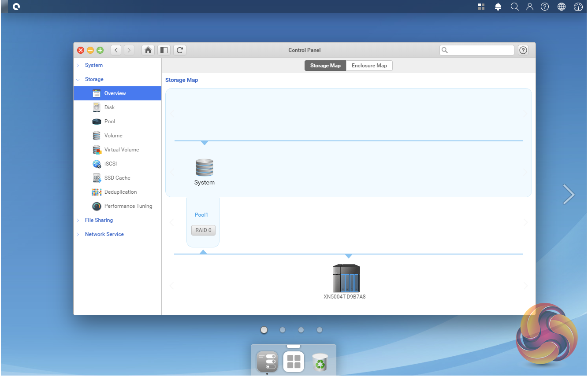Open SSD Cache in the sidebar
This screenshot has width=588, height=376.
[117, 178]
